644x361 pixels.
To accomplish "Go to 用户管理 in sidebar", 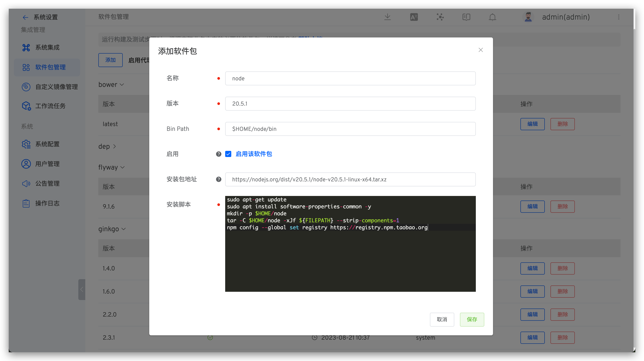I will tap(47, 164).
